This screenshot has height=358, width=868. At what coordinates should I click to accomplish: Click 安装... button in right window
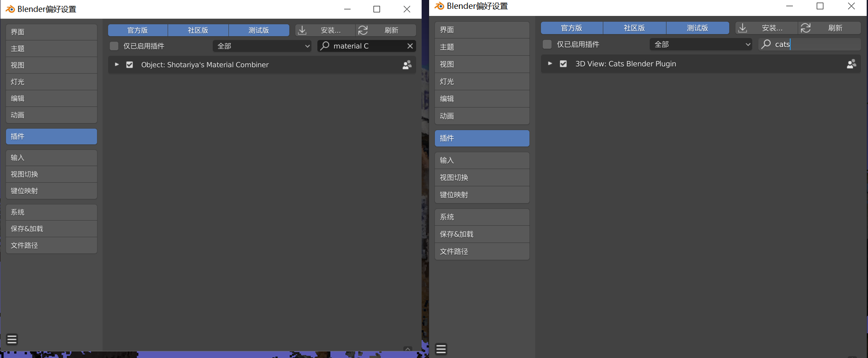(766, 28)
